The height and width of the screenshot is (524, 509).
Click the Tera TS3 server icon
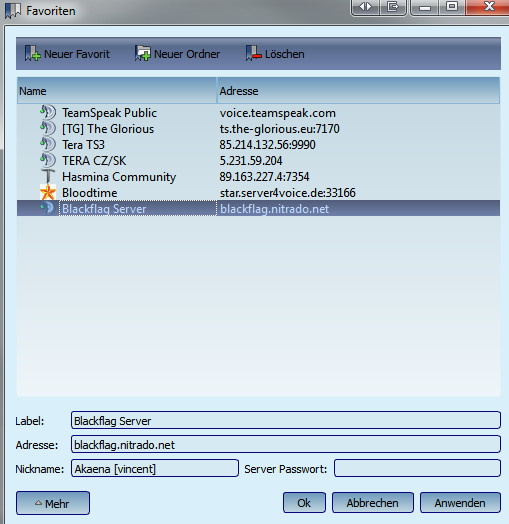pos(48,145)
